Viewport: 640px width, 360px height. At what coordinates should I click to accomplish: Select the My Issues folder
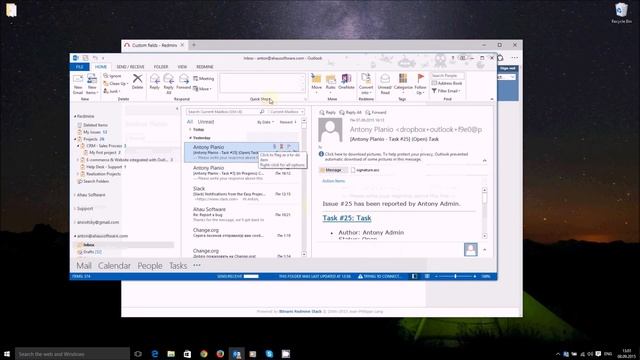coord(95,132)
